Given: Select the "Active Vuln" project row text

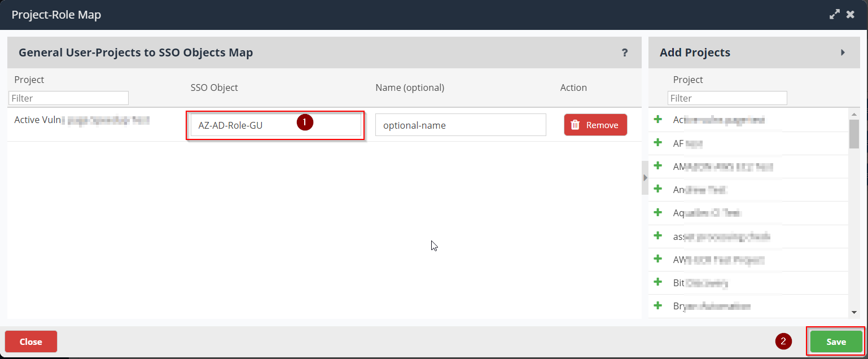Looking at the screenshot, I should 82,120.
